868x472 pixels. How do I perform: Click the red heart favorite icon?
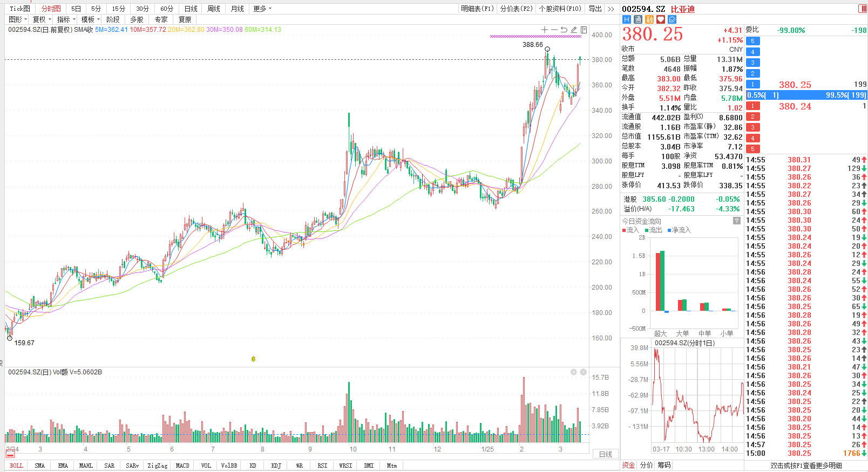tap(661, 19)
